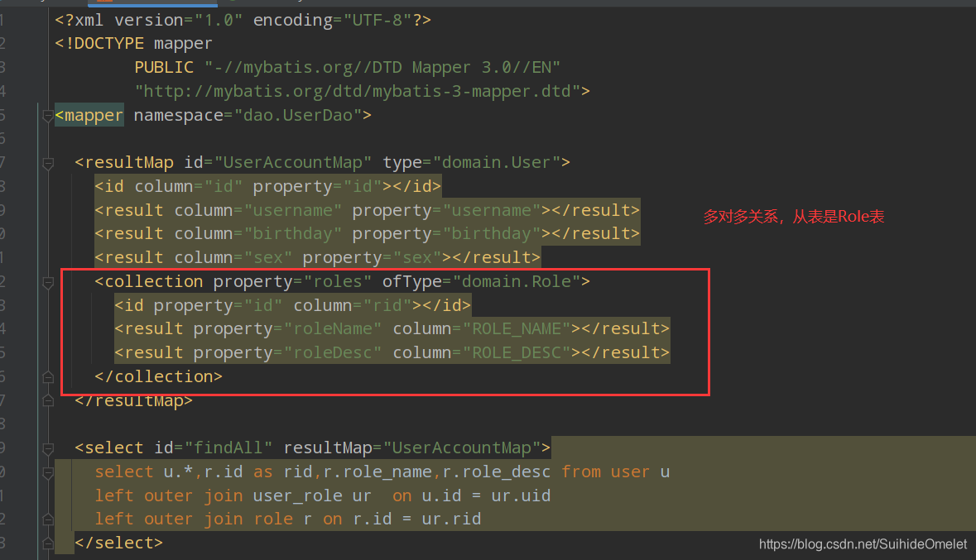Click the column value 'rid'
976x560 pixels.
coord(387,306)
